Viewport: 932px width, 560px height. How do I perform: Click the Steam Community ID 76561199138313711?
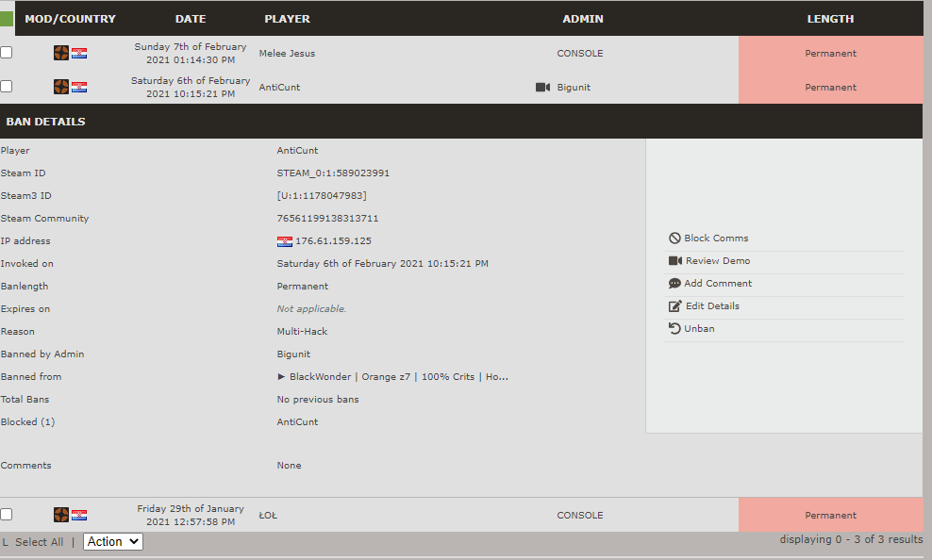[327, 218]
